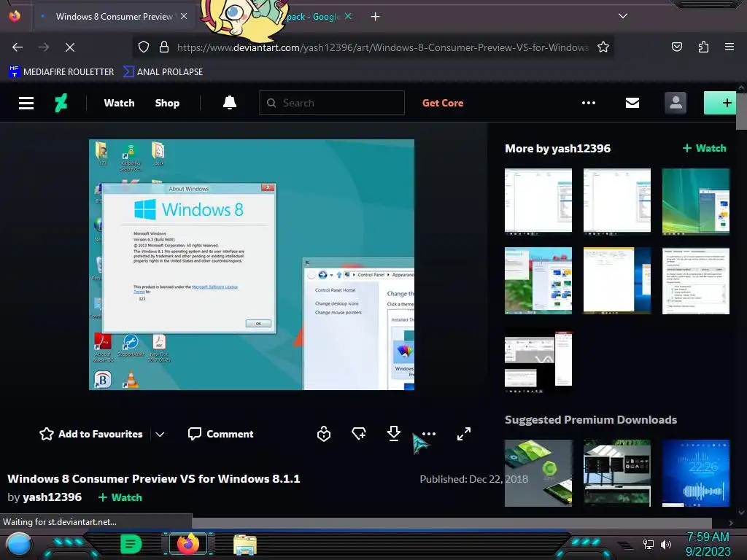This screenshot has height=560, width=747.
Task: Open the Shop menu item
Action: [x=167, y=103]
